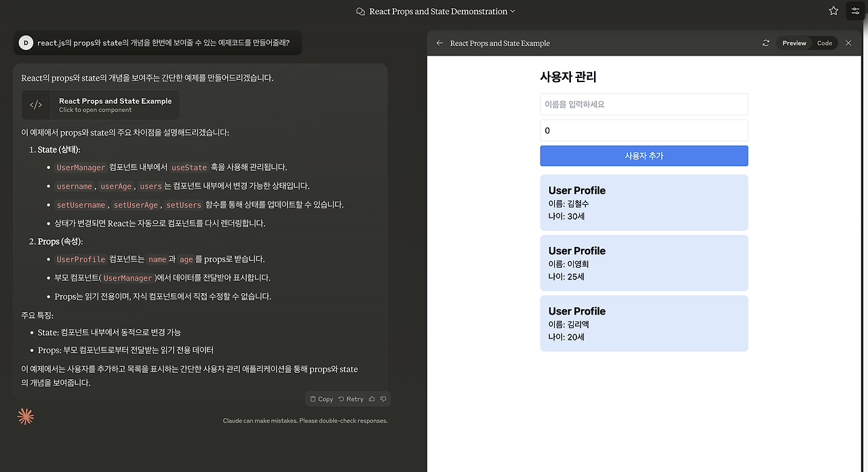The height and width of the screenshot is (472, 868).
Task: Click the 사용자 추가 button
Action: pos(644,156)
